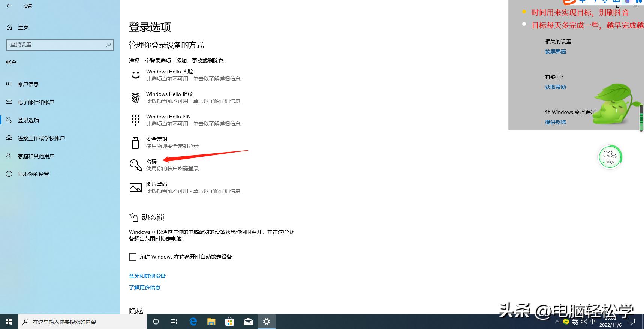Open Cortana from the taskbar
644x329 pixels.
156,322
